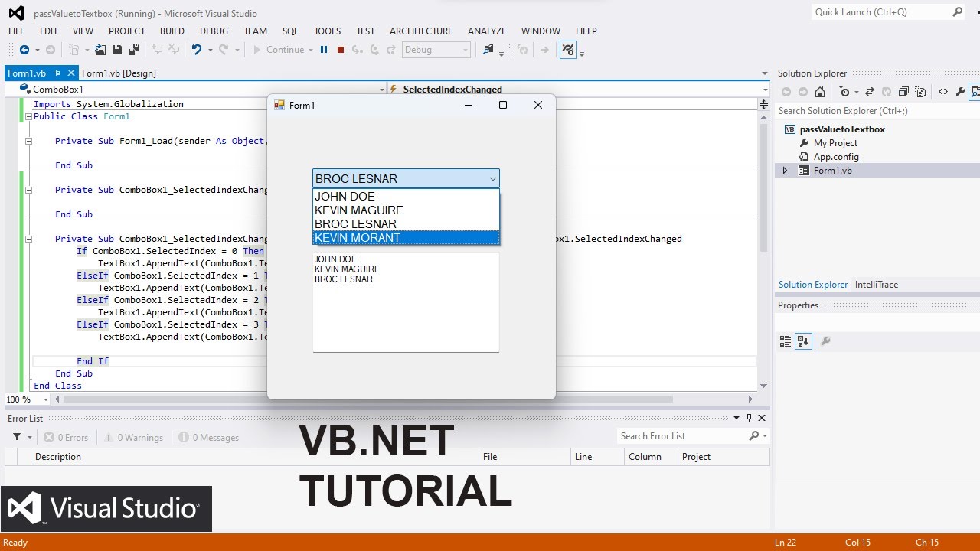
Task: Click the Find in Files toolbar icon
Action: (488, 50)
